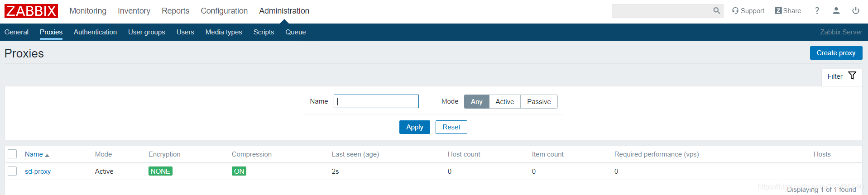The image size is (868, 195).
Task: Go to the General submenu
Action: pos(16,32)
